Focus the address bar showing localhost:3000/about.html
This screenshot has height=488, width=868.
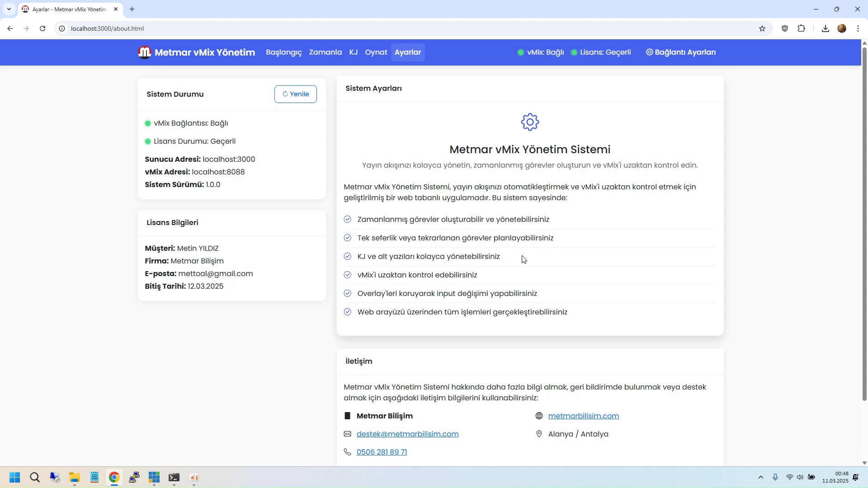[407, 28]
